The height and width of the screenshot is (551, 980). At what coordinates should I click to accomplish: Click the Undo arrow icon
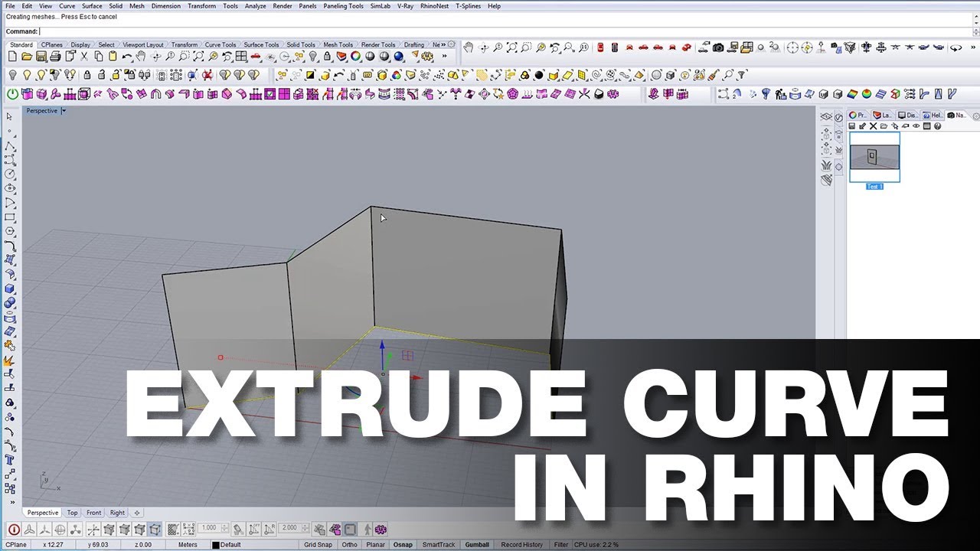coord(127,56)
